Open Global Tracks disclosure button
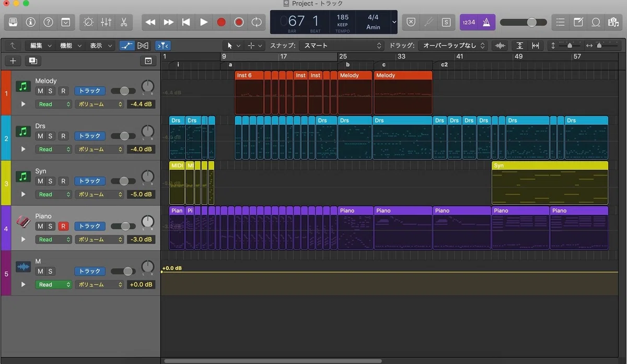This screenshot has height=364, width=627. point(148,61)
